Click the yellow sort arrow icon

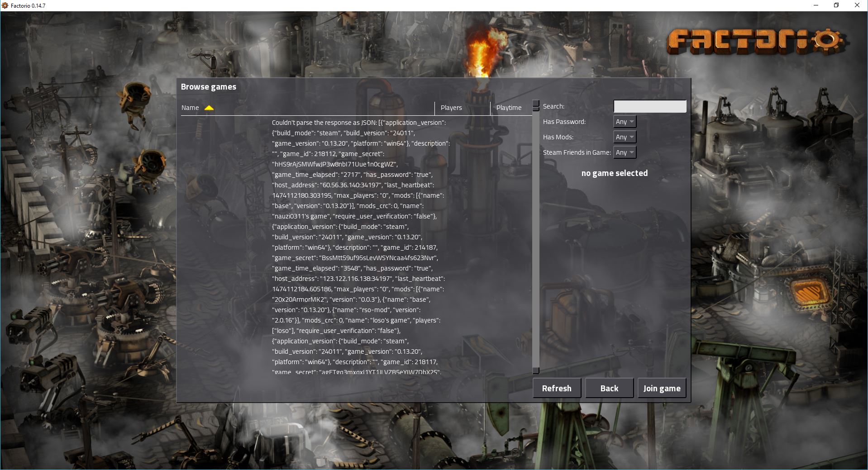coord(209,108)
